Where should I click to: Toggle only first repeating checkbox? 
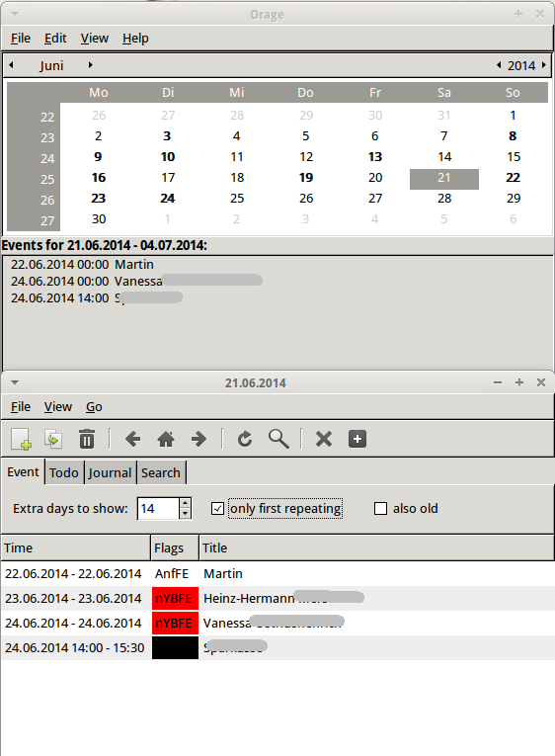[x=218, y=509]
